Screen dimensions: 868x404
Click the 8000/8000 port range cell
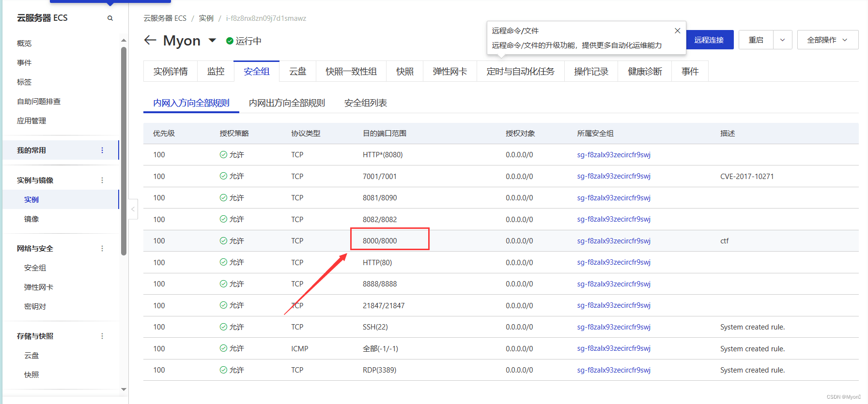380,240
